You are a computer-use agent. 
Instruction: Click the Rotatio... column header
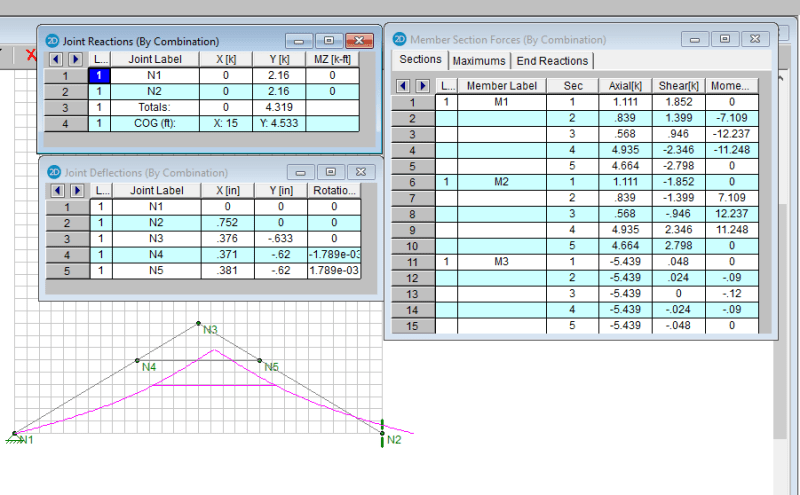point(334,190)
